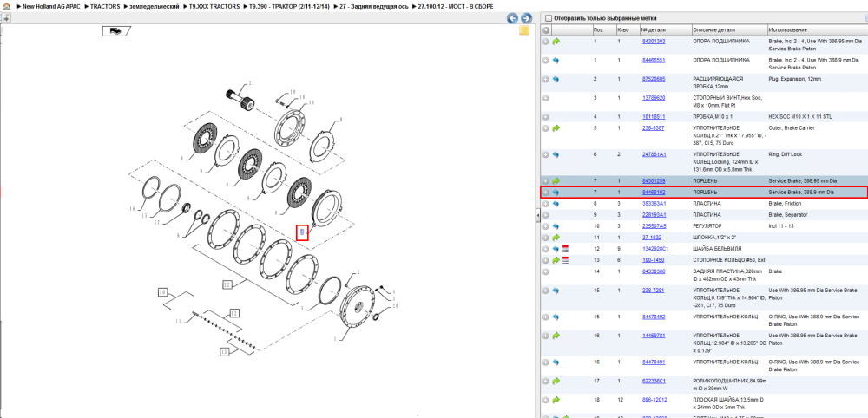
Task: Add part 353363A1 with plus icon
Action: (546, 204)
